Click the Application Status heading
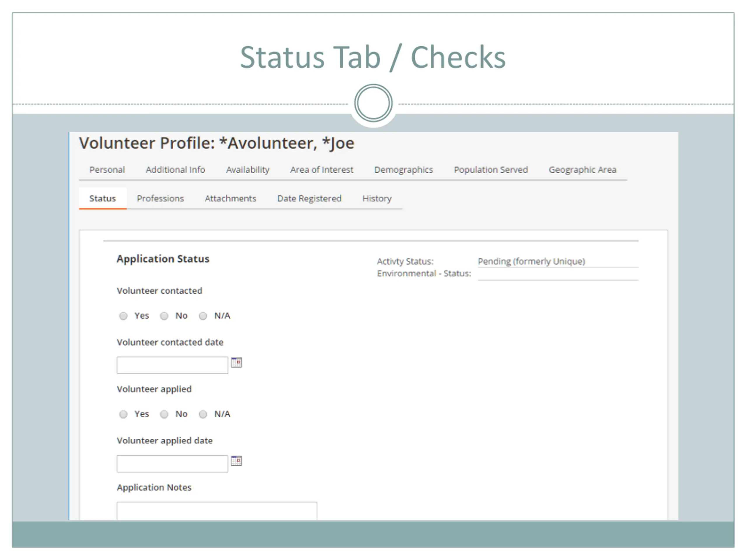Image resolution: width=747 pixels, height=560 pixels. tap(163, 259)
